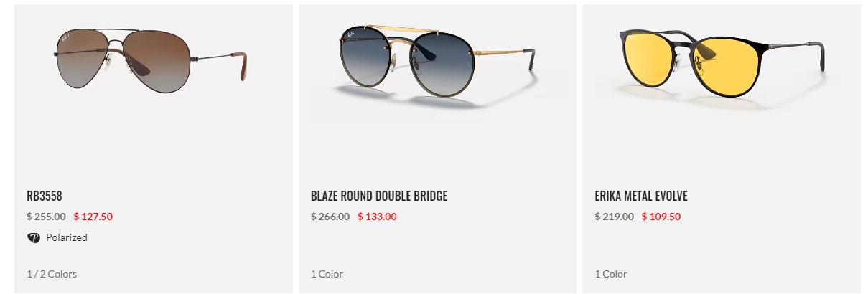Open the RB3558 product title
Viewport: 868px width, 294px height.
[45, 196]
